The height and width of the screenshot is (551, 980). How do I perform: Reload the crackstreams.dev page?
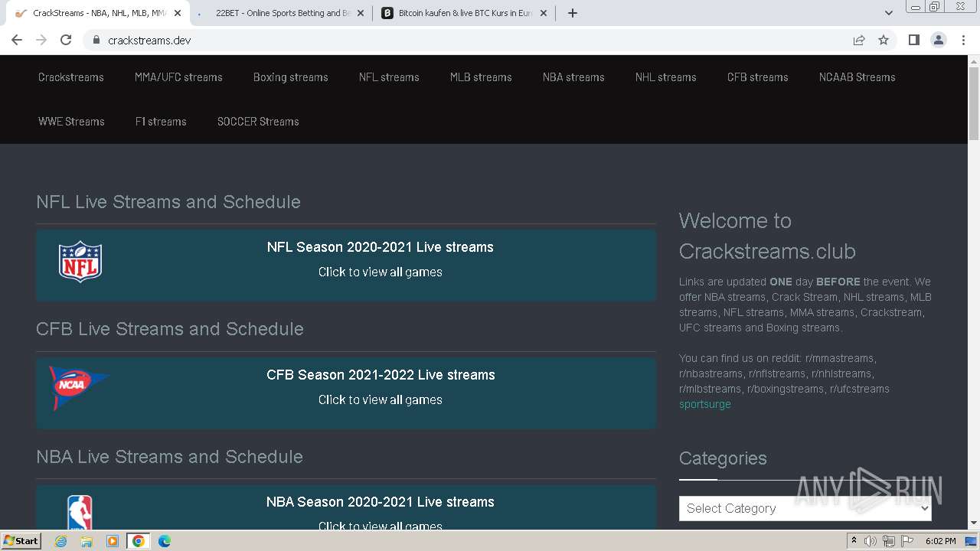66,40
